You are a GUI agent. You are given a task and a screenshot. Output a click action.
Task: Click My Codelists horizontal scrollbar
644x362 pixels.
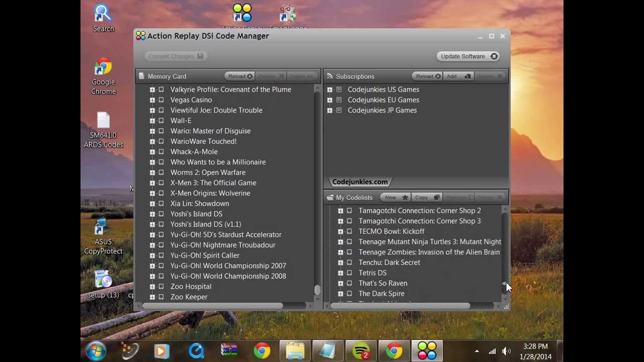400,305
